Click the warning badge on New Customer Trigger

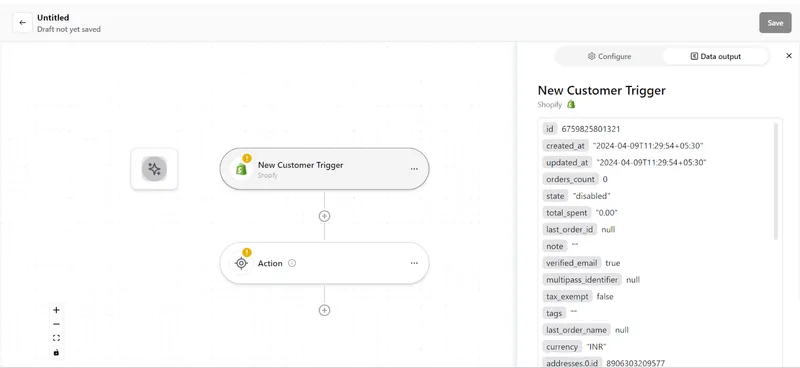coord(247,158)
